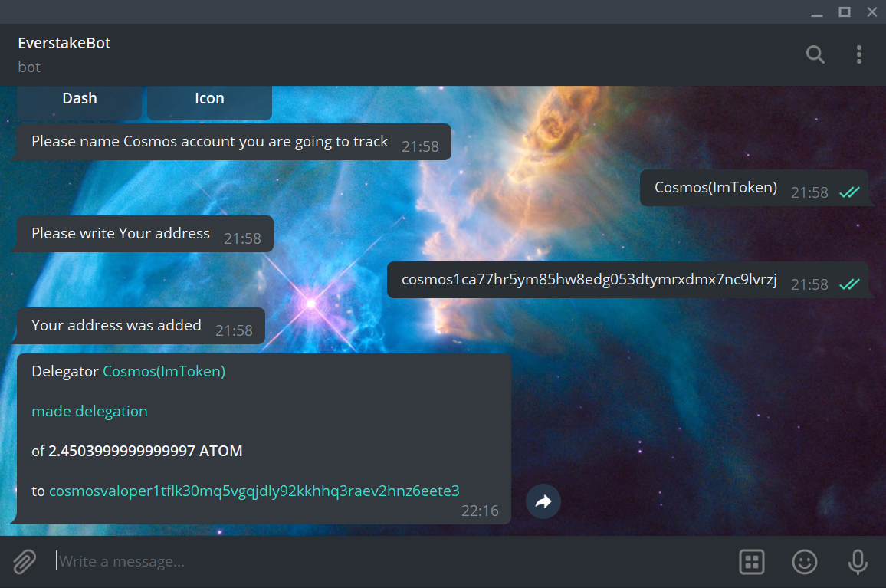
Task: Open EverstakeBot profile from chat title
Action: [x=64, y=43]
